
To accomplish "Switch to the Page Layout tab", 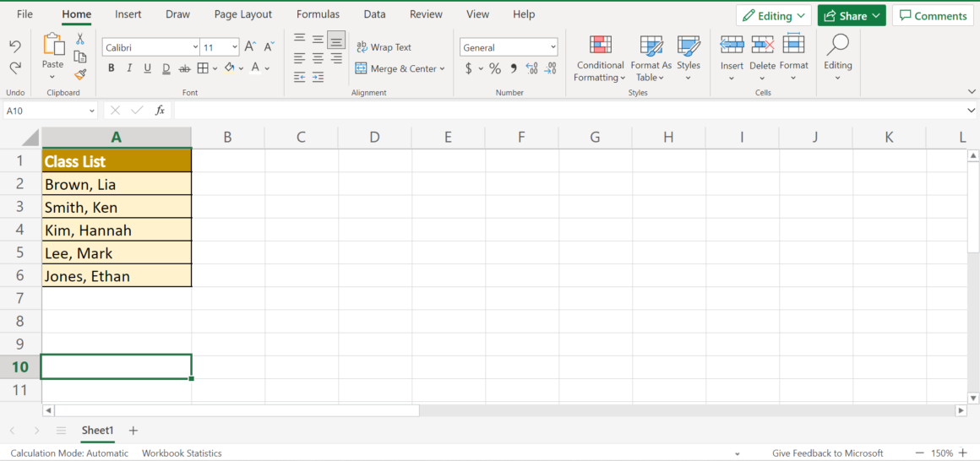I will (243, 14).
